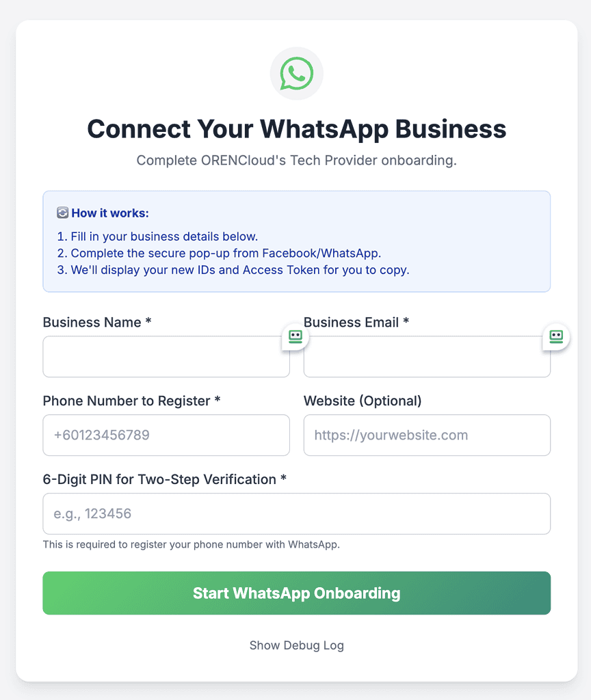Click the Phone Number to Register field

[166, 435]
